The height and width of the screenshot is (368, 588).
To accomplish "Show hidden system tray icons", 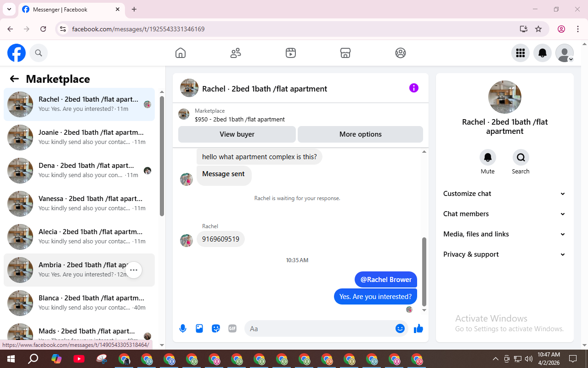I will 495,359.
